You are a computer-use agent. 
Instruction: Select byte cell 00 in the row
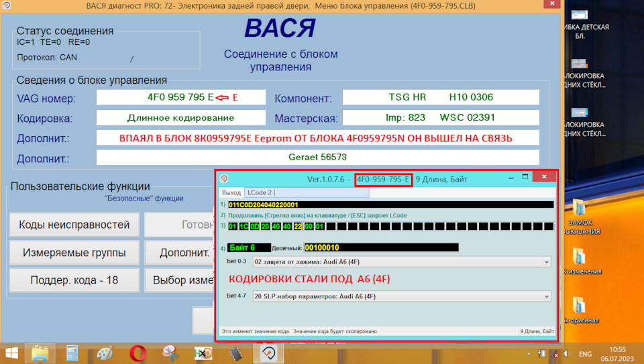coord(309,226)
